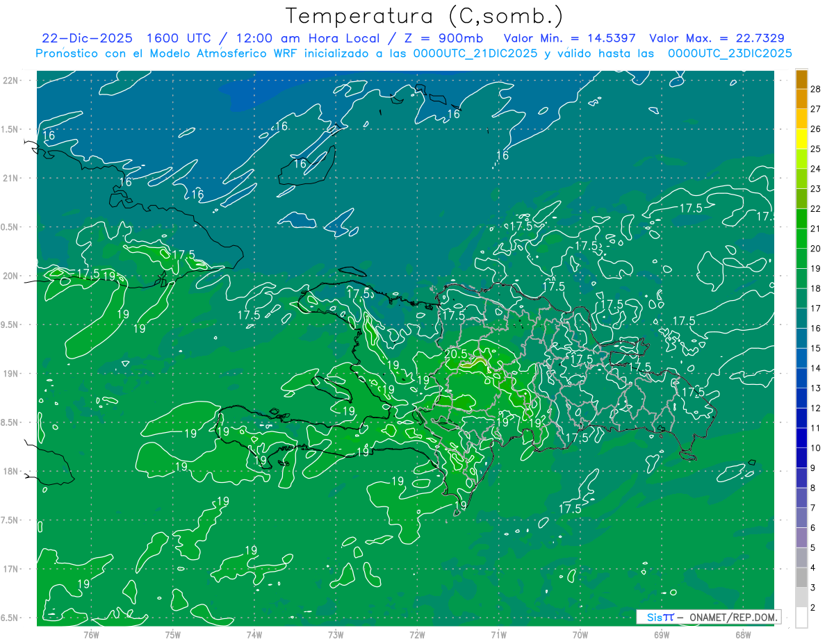Click the "15" value on the color scale
The height and width of the screenshot is (644, 834).
(816, 349)
